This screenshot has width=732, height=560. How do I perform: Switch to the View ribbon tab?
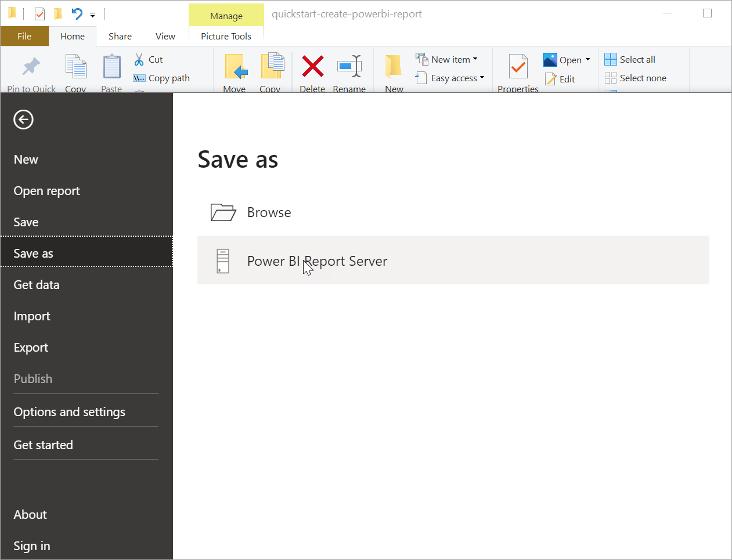point(165,36)
